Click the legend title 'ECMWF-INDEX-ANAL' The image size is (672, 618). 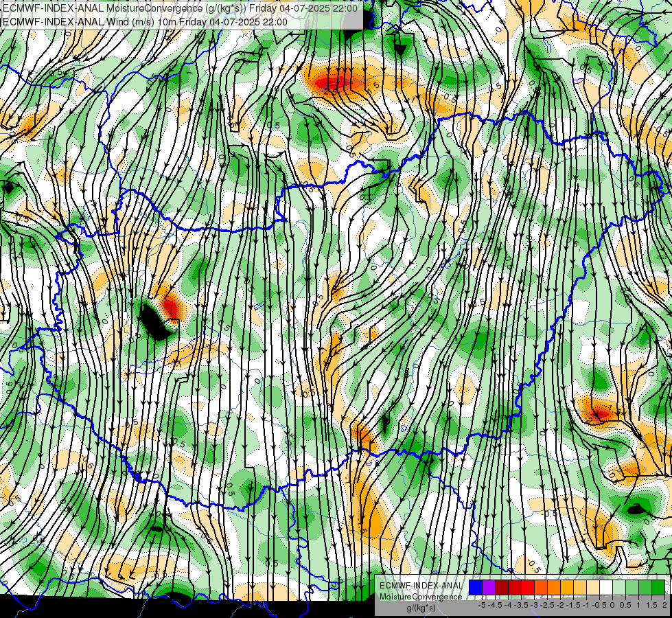point(421,586)
